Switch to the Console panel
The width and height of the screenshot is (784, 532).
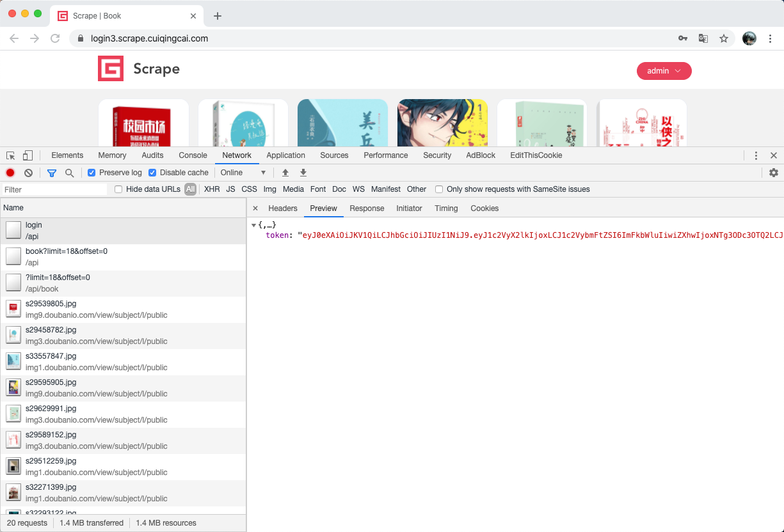point(193,155)
